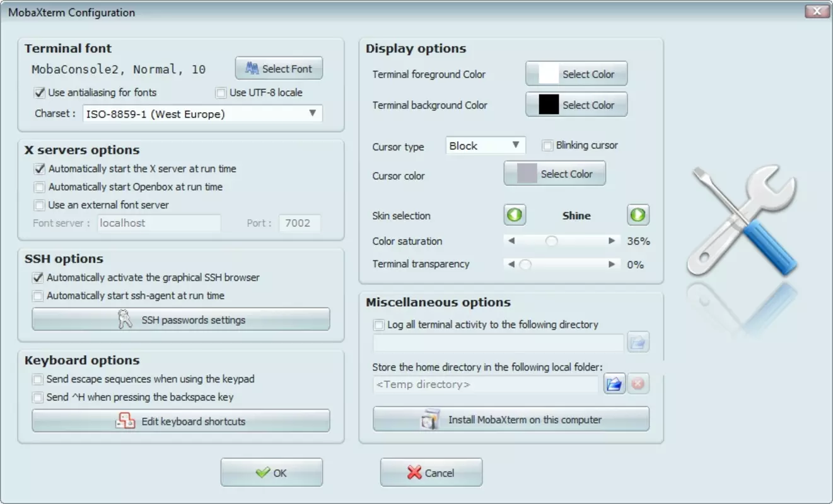Select the Cursor color
The width and height of the screenshot is (833, 504).
coord(555,173)
